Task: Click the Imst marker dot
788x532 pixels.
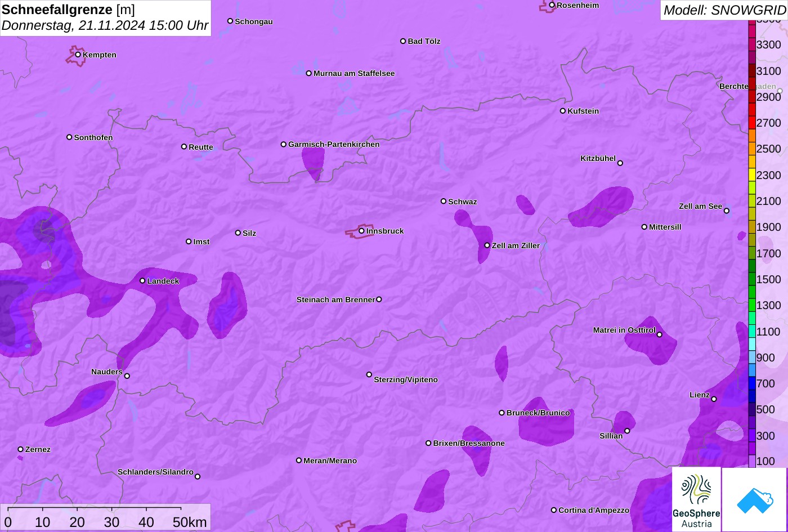Action: click(x=189, y=242)
